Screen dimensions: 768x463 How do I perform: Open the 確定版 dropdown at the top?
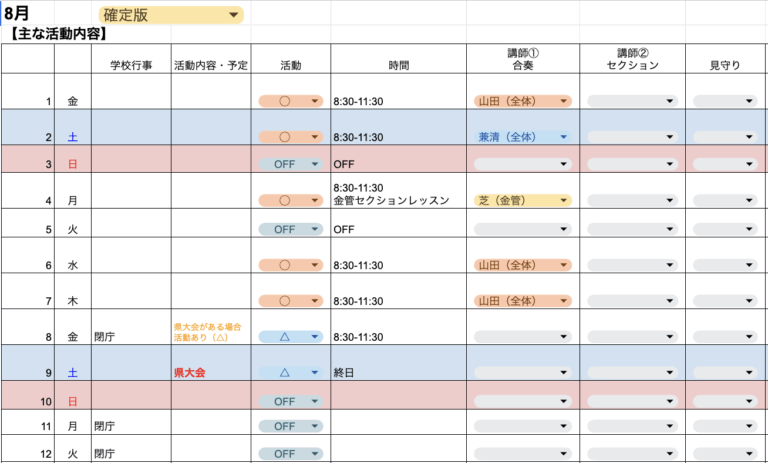coord(234,15)
